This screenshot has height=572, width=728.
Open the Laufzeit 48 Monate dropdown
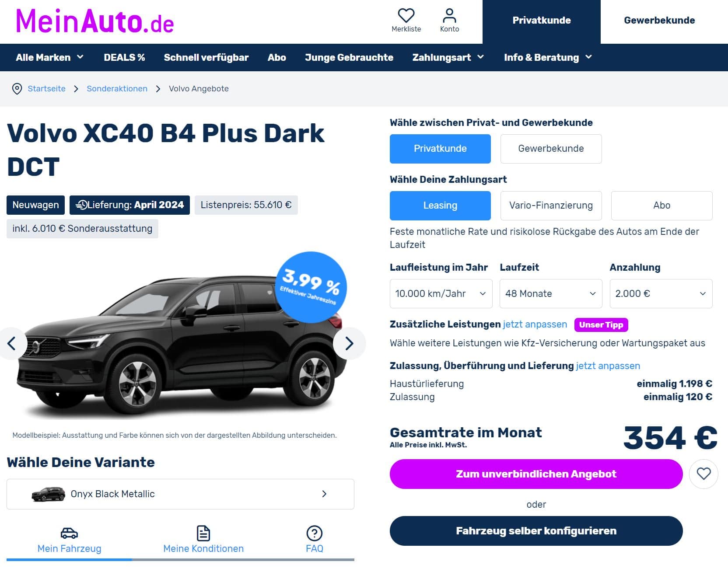coord(551,293)
